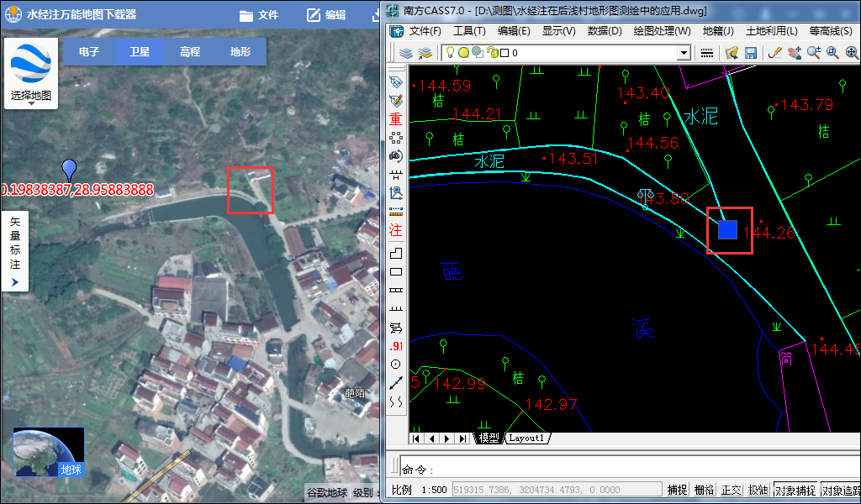Click the previous layout tab arrow
Image resolution: width=861 pixels, height=504 pixels.
pyautogui.click(x=431, y=438)
